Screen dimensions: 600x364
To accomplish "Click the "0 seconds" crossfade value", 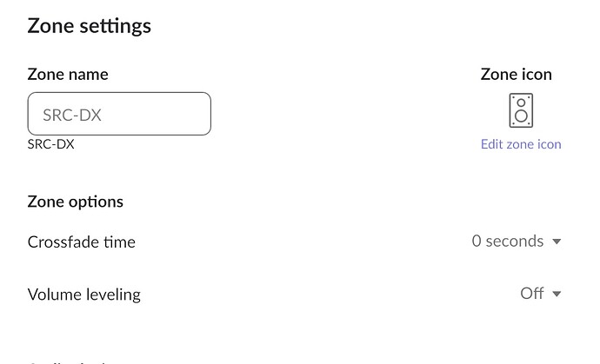I will 508,242.
